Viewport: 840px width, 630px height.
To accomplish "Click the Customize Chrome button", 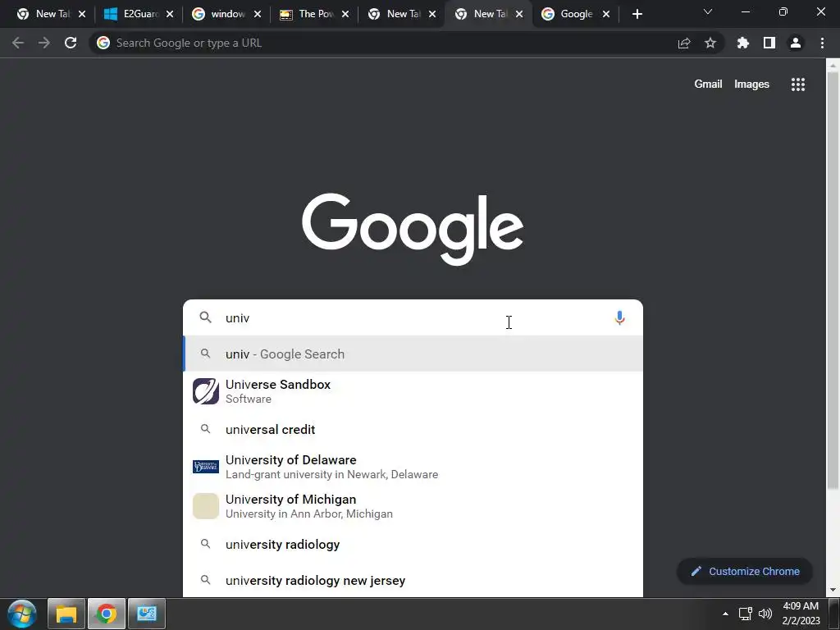I will tap(745, 571).
